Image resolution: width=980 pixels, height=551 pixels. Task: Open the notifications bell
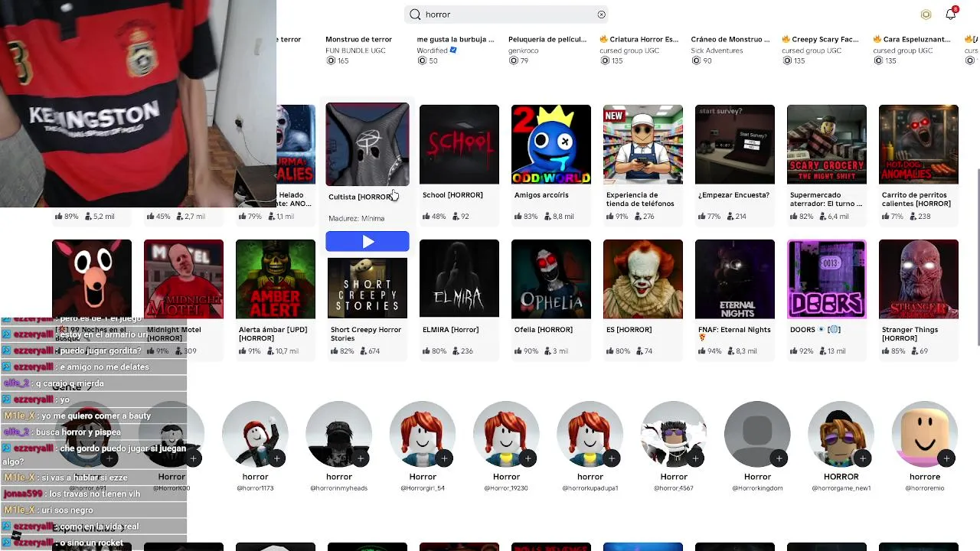(950, 15)
